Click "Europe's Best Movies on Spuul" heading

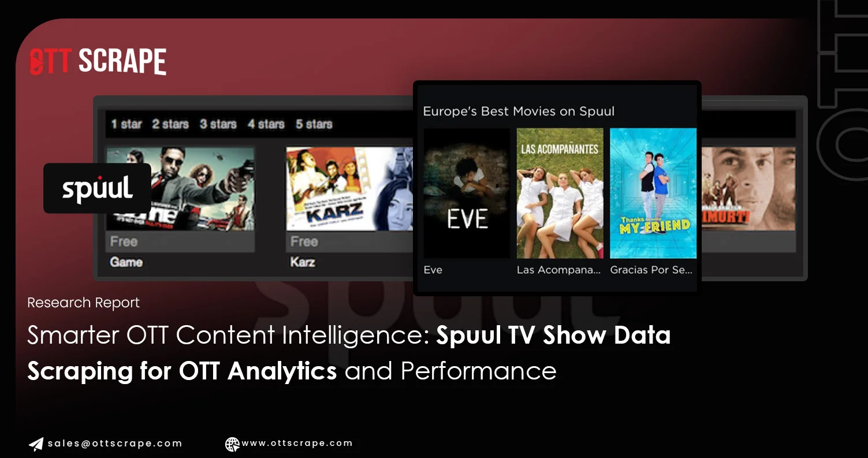point(519,111)
